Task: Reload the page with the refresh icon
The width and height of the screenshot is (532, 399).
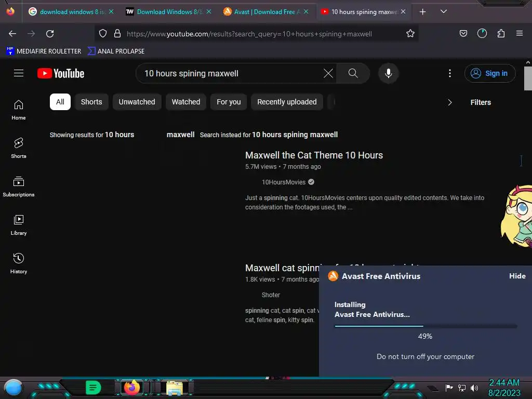Action: tap(50, 34)
